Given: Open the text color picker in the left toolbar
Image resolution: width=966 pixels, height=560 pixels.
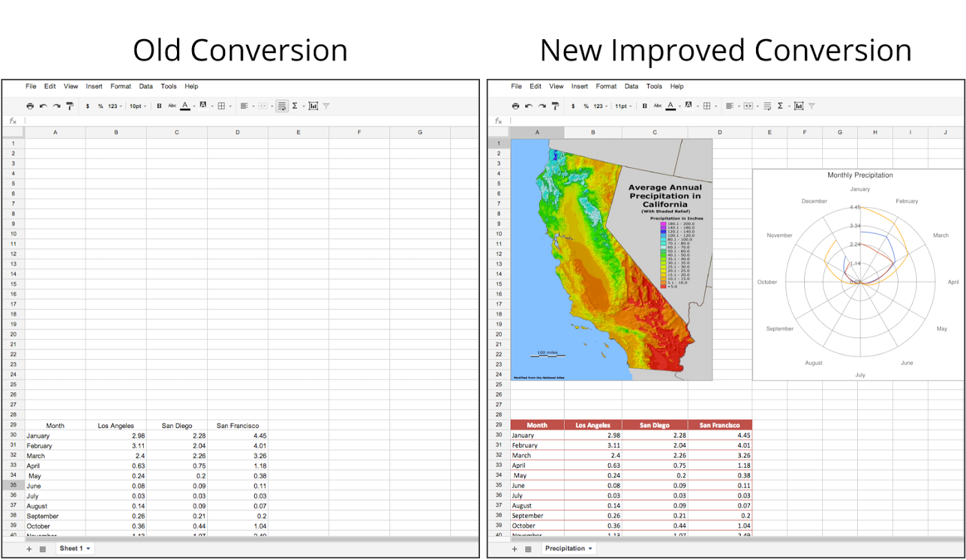Looking at the screenshot, I should (x=185, y=106).
